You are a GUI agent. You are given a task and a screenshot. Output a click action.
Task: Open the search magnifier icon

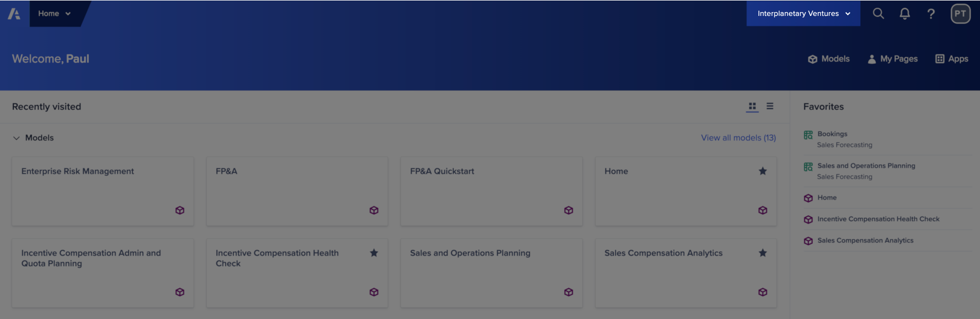point(878,14)
